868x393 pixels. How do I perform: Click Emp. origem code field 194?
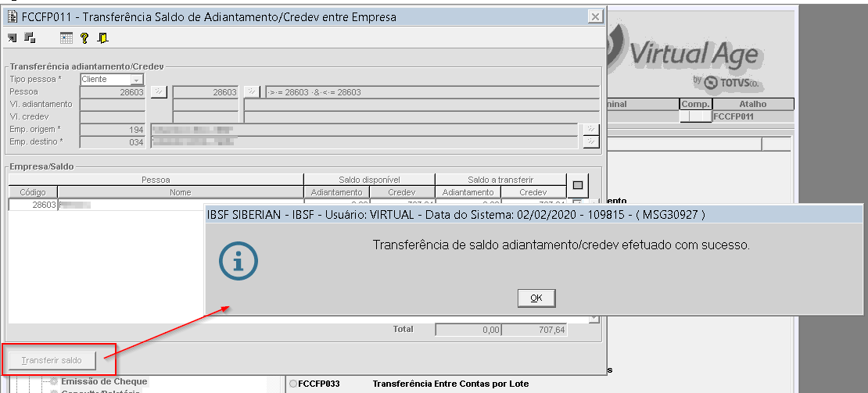(113, 130)
